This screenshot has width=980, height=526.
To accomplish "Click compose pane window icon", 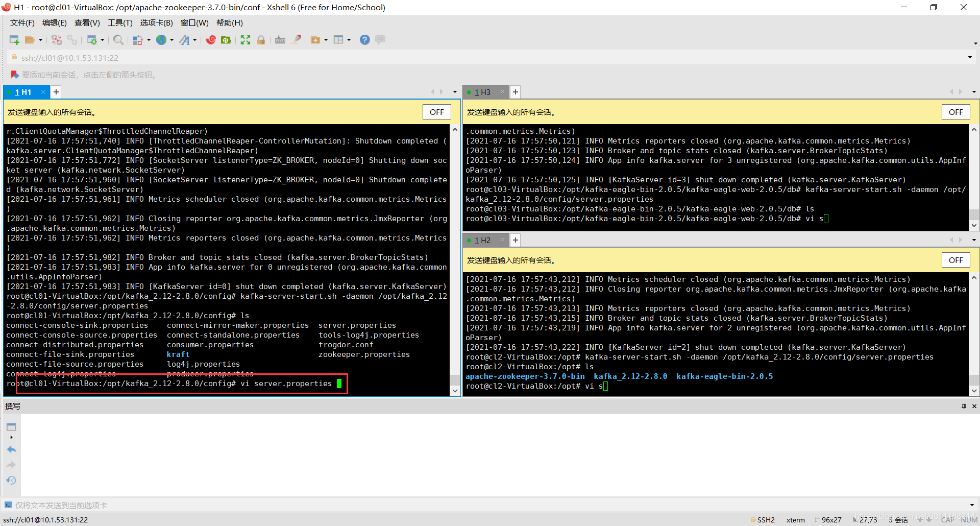I will 11,427.
